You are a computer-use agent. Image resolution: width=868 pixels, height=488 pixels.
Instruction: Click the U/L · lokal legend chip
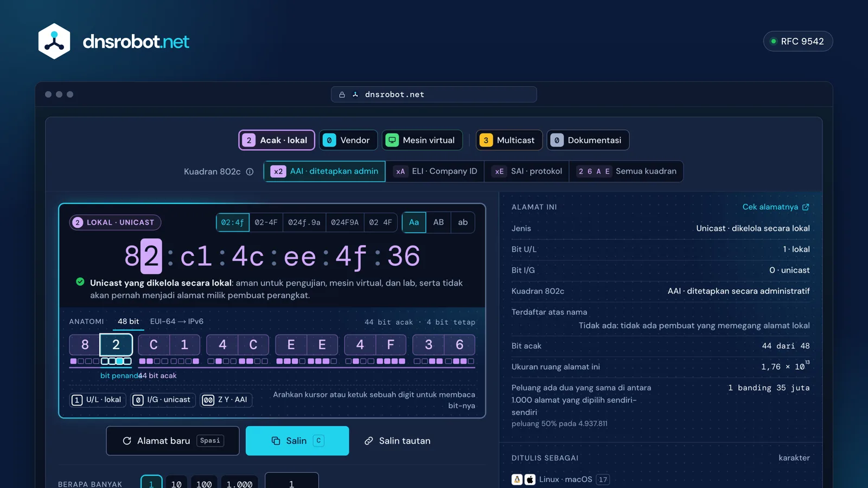[x=98, y=400]
